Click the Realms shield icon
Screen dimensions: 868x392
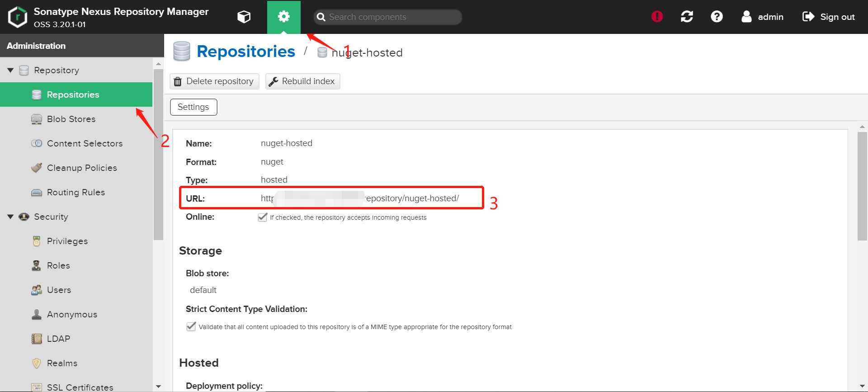coord(37,363)
